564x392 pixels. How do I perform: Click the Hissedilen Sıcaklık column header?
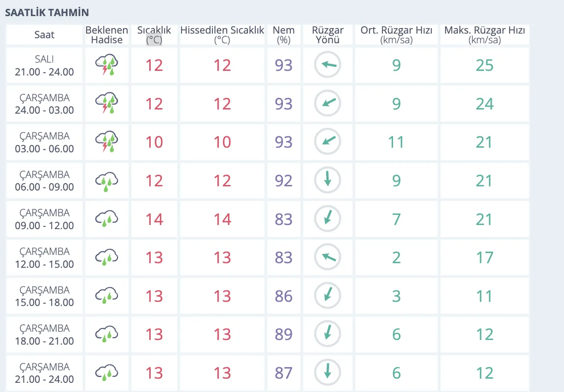pos(222,35)
